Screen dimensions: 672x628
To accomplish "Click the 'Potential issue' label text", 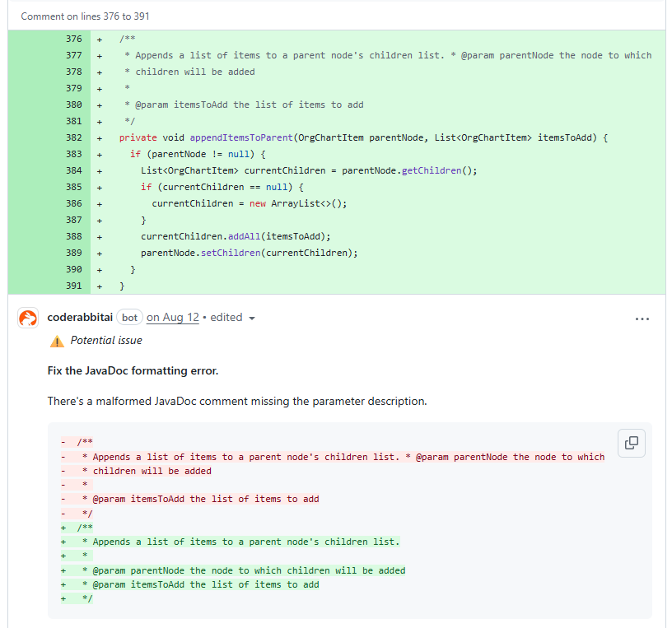I will click(x=106, y=341).
